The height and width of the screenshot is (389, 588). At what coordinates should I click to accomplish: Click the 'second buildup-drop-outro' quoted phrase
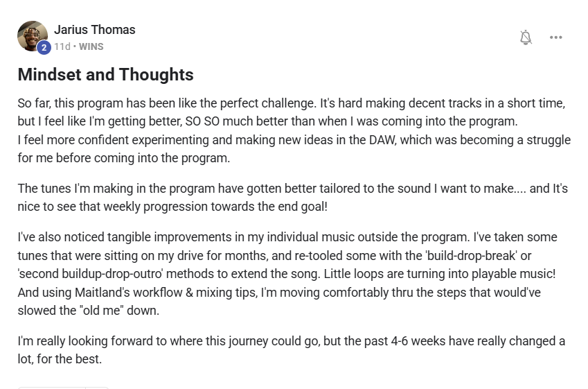[x=90, y=274]
